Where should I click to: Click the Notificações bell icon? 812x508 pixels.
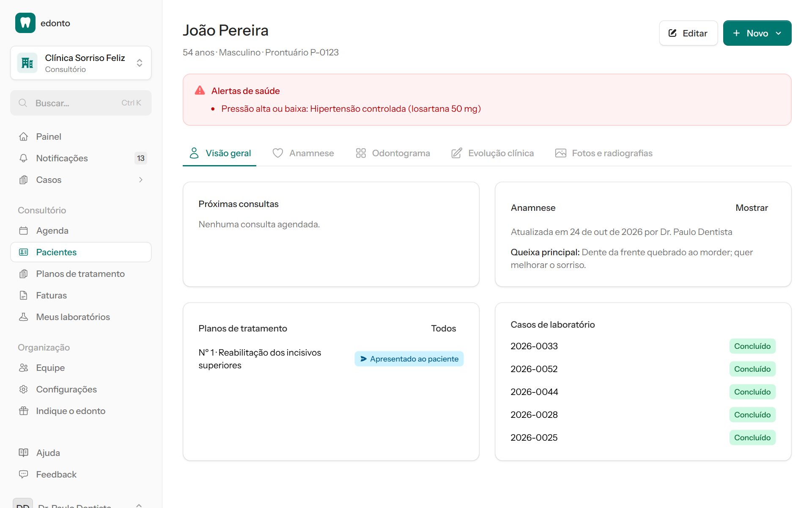tap(24, 158)
